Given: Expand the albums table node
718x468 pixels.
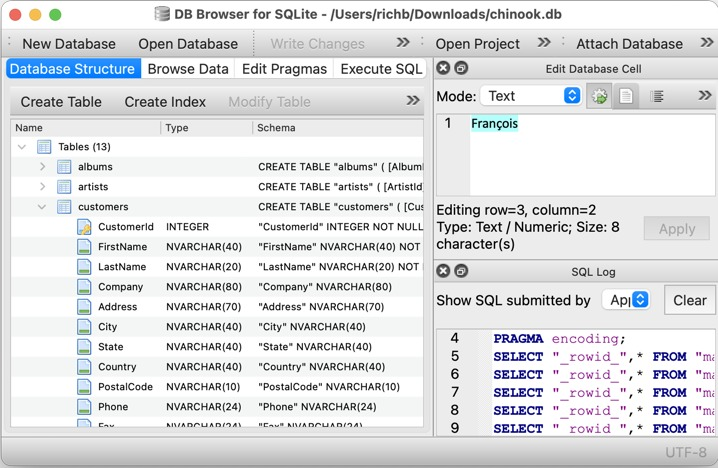Looking at the screenshot, I should pos(42,167).
